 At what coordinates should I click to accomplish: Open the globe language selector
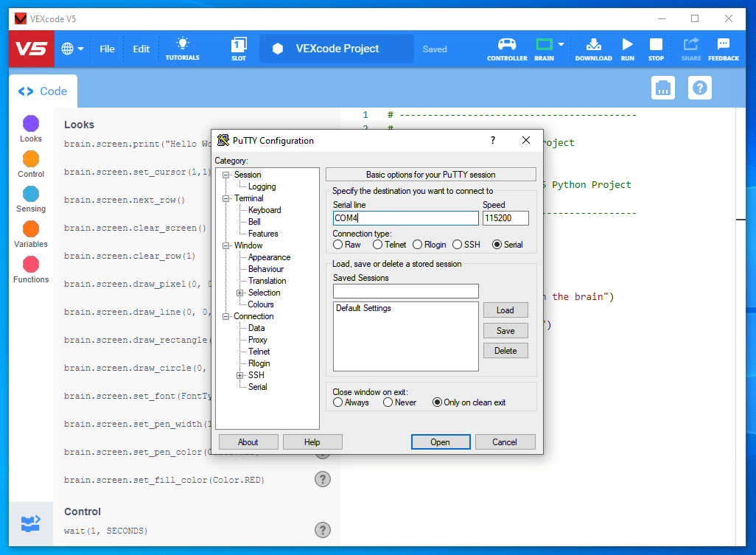pos(72,49)
